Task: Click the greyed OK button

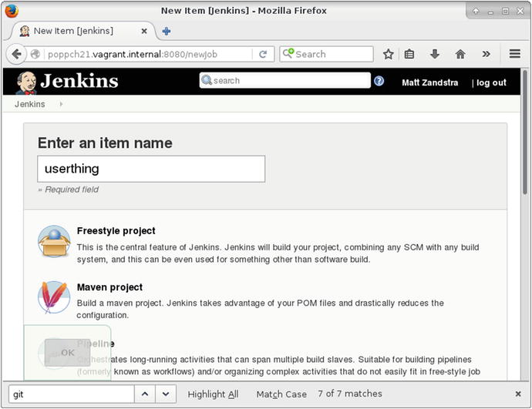Action: pyautogui.click(x=67, y=353)
